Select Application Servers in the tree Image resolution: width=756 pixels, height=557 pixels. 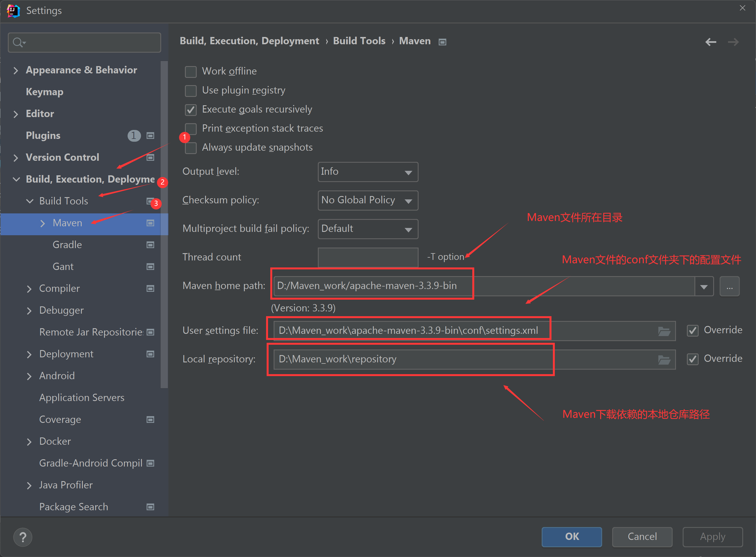(81, 398)
